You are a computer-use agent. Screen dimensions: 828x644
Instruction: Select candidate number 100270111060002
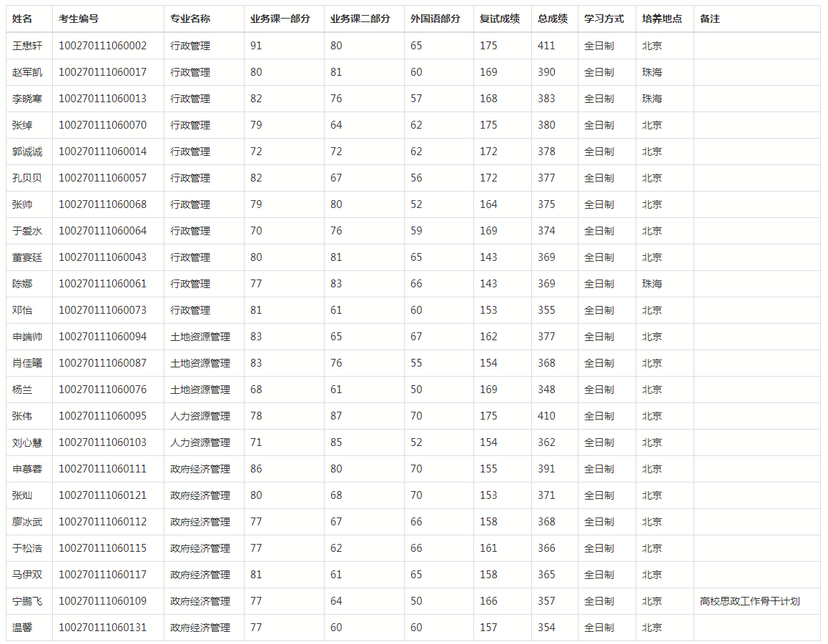102,46
